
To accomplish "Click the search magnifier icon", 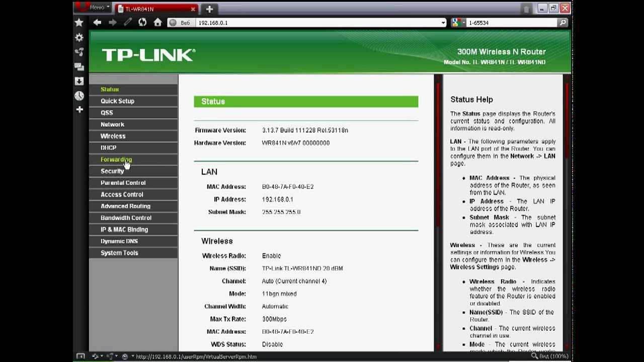I will [562, 23].
